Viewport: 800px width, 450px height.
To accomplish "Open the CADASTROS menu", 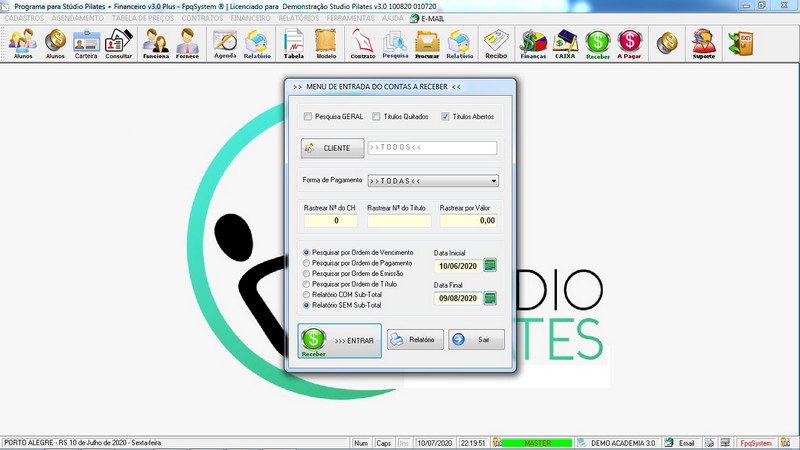I will [x=24, y=18].
